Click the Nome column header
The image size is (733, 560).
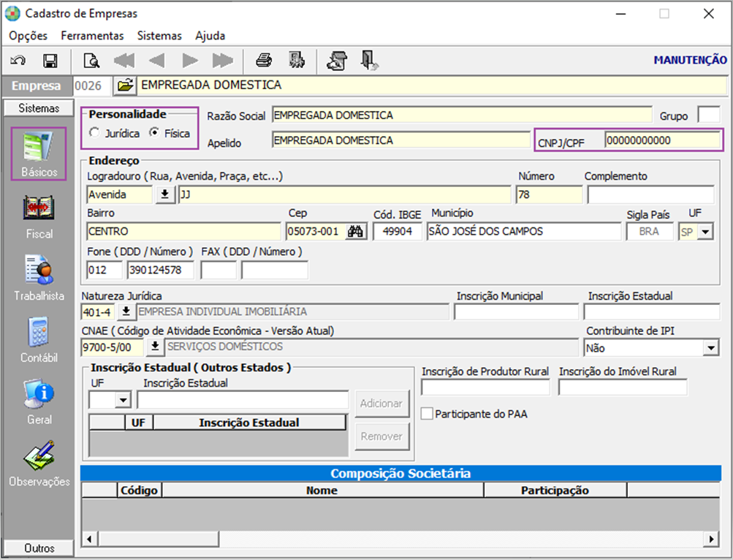[x=322, y=491]
